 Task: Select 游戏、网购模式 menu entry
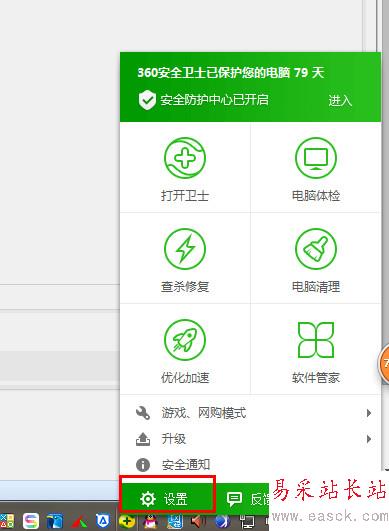tap(251, 413)
